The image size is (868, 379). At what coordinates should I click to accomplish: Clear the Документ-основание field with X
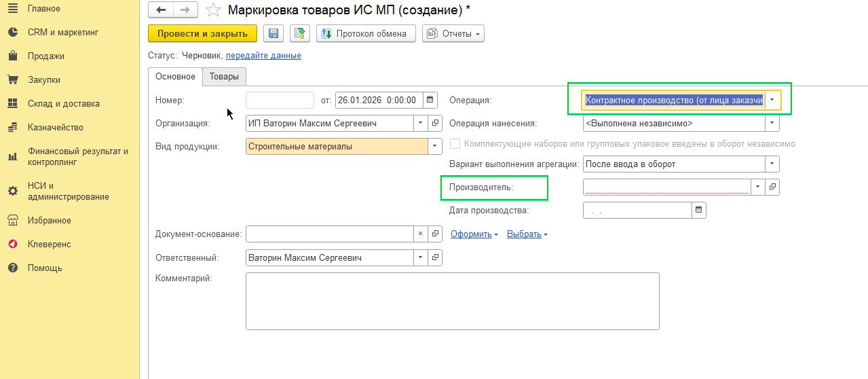pyautogui.click(x=420, y=234)
